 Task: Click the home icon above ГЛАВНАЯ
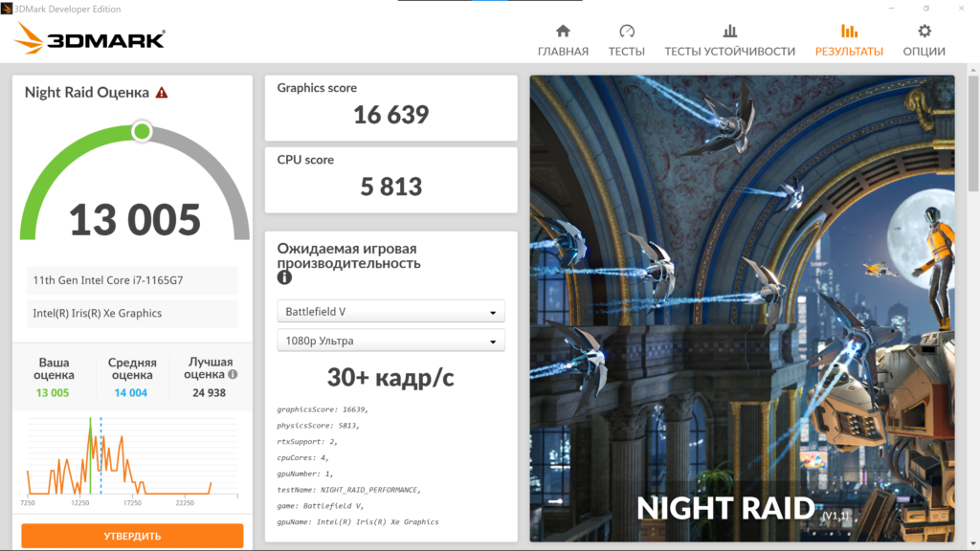click(x=563, y=31)
